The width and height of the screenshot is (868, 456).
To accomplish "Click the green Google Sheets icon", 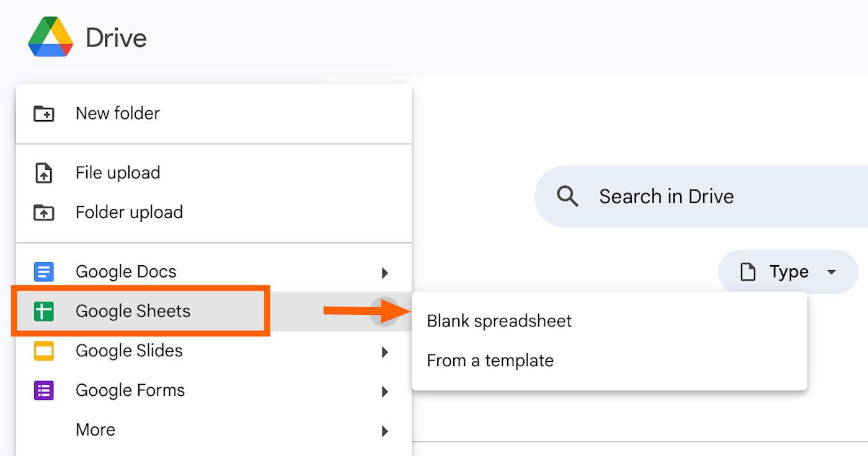I will click(x=44, y=311).
